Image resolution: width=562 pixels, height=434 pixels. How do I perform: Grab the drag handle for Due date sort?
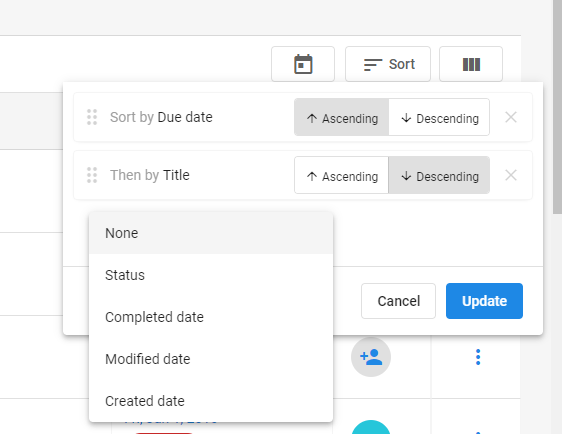coord(92,117)
